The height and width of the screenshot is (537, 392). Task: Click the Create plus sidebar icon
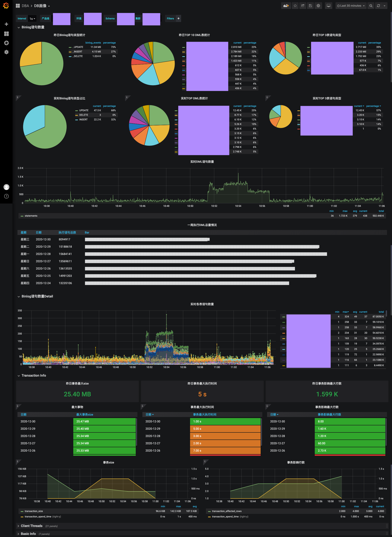click(x=6, y=24)
